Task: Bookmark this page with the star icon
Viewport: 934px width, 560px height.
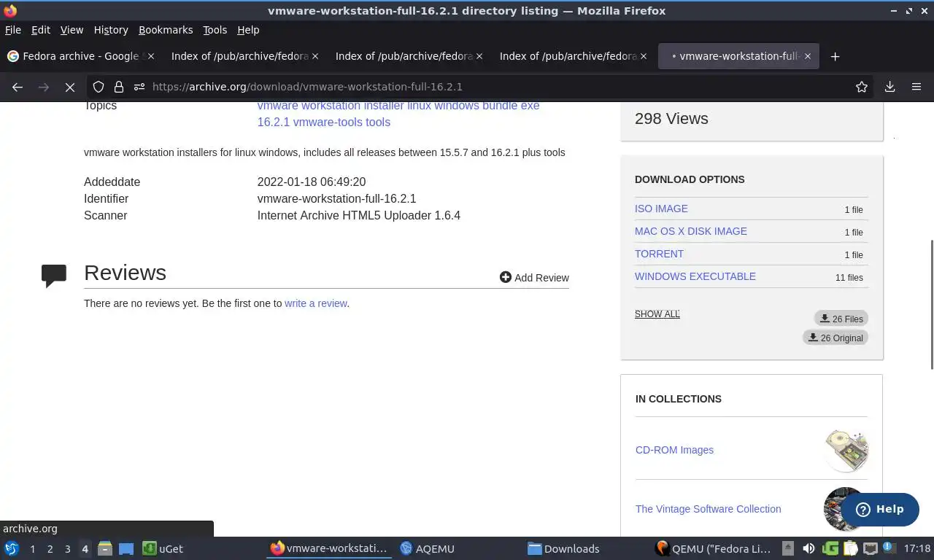Action: coord(862,87)
